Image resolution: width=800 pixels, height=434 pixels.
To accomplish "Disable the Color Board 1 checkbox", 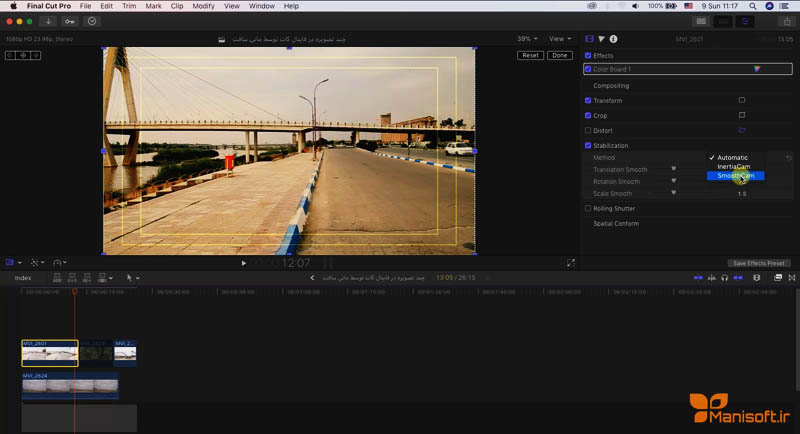I will (588, 69).
